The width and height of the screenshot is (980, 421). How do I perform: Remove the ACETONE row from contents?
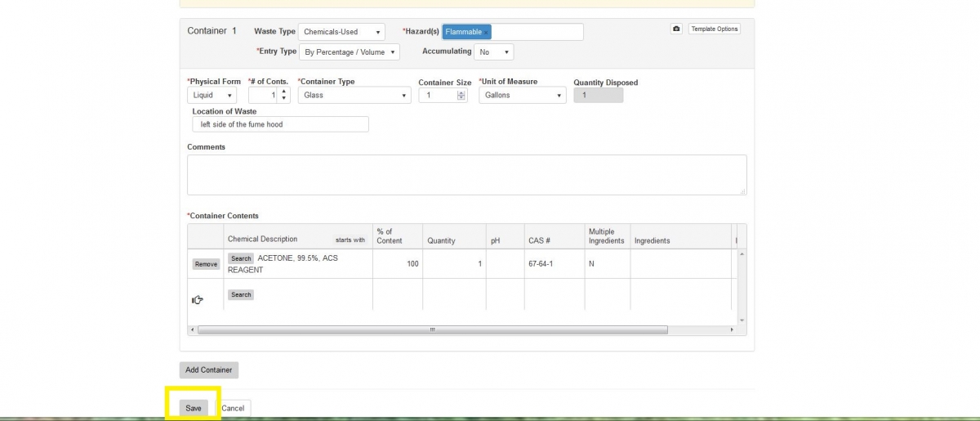[x=206, y=264]
